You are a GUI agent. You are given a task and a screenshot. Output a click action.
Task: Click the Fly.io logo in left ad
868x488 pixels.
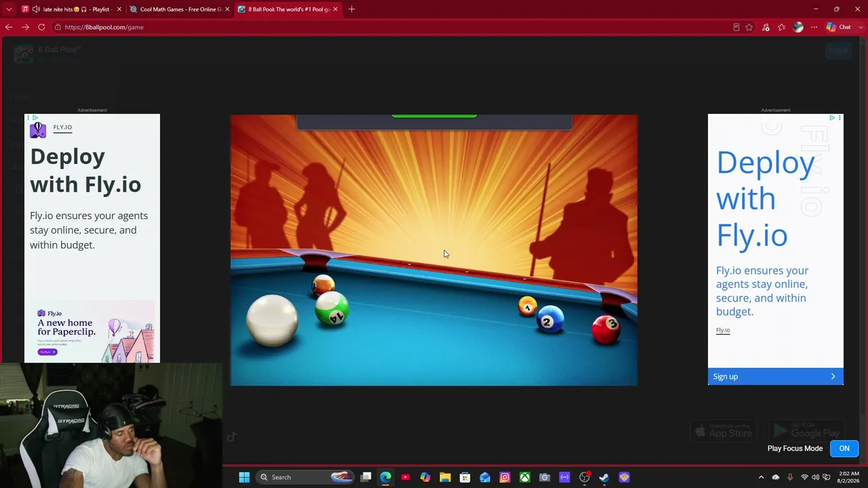tap(38, 129)
